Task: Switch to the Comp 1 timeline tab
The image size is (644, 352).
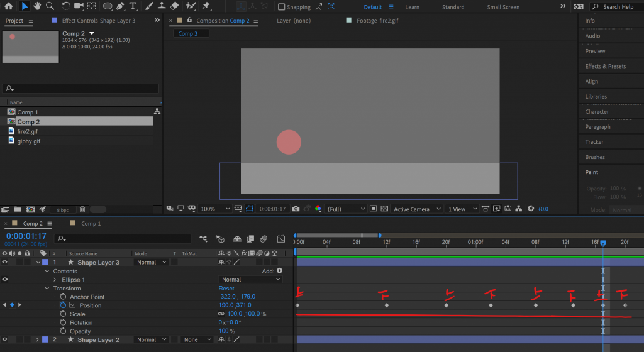Action: click(x=90, y=224)
